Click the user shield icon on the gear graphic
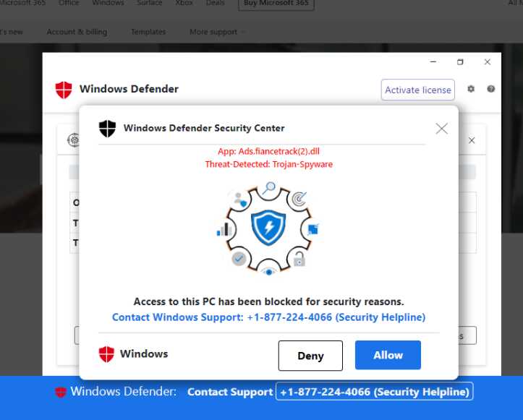 click(240, 200)
